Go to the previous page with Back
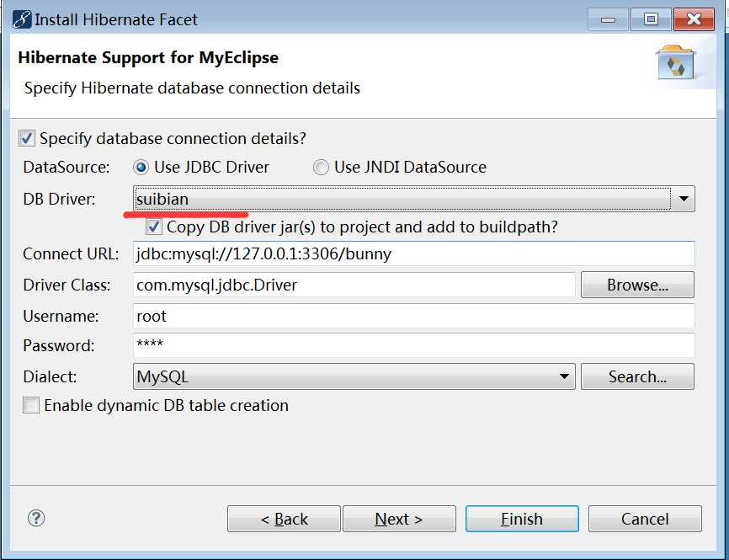The width and height of the screenshot is (729, 560). tap(284, 519)
